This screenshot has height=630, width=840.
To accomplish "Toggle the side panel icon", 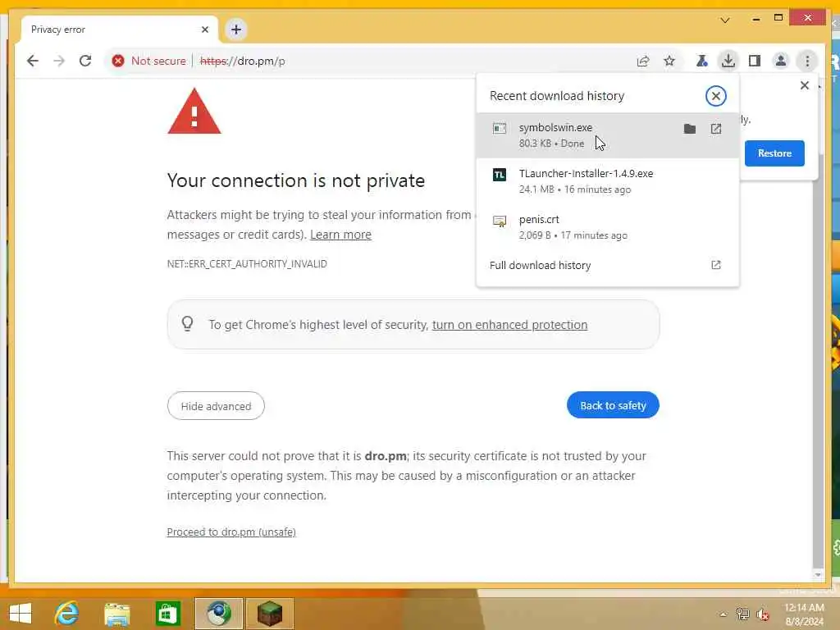I will [x=755, y=61].
